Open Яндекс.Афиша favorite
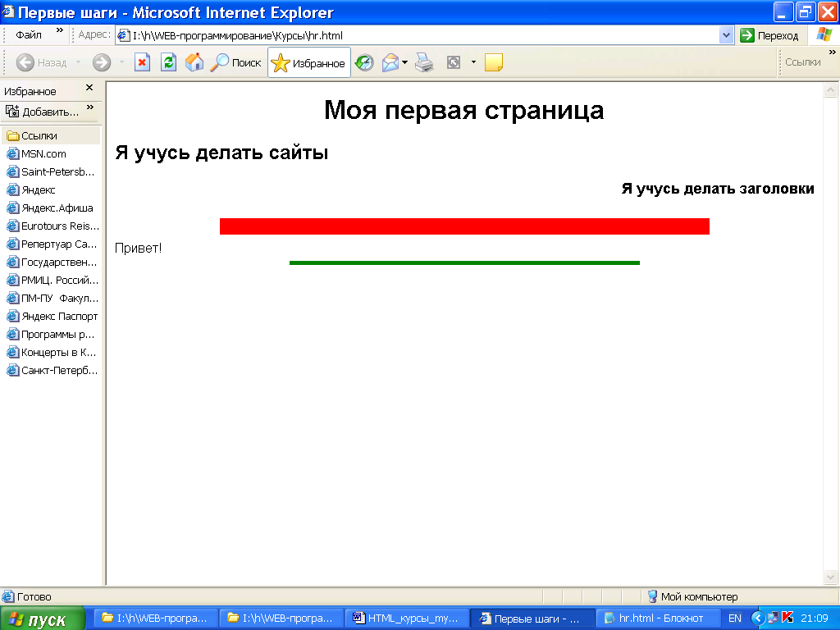 tap(50, 208)
